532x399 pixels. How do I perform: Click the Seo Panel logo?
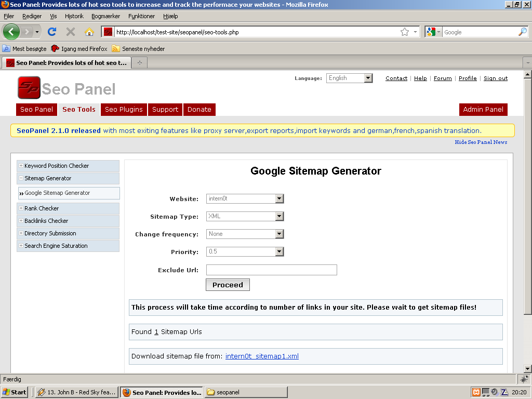click(x=66, y=88)
